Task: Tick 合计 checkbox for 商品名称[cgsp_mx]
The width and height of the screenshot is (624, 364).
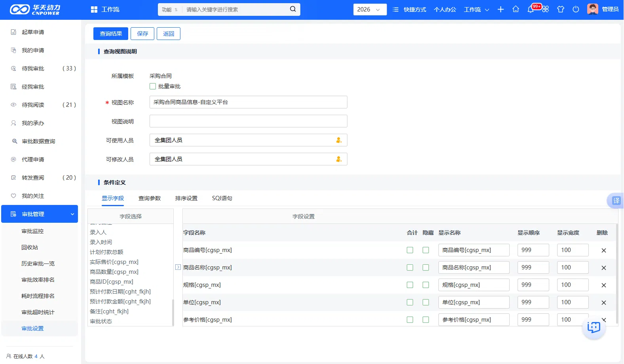Action: (410, 267)
